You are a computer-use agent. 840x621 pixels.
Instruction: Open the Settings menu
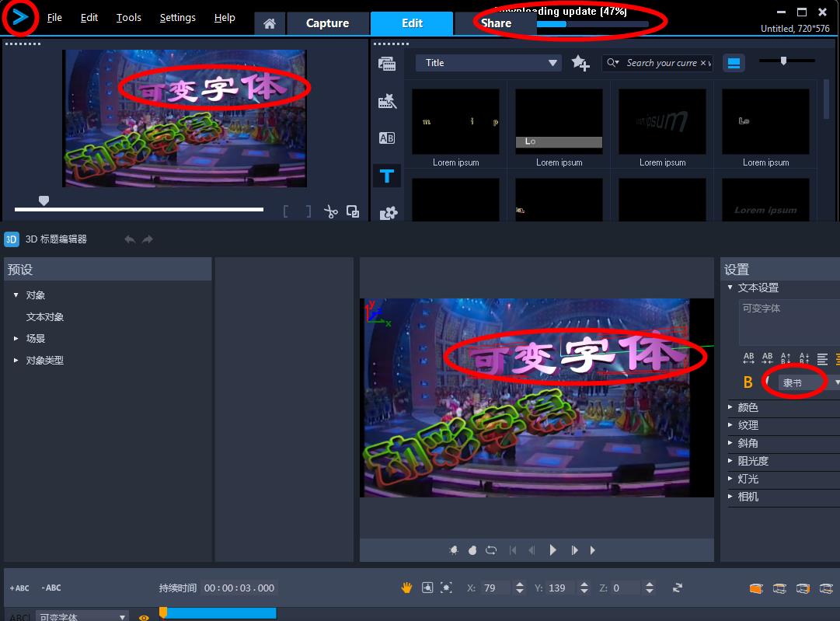coord(177,18)
